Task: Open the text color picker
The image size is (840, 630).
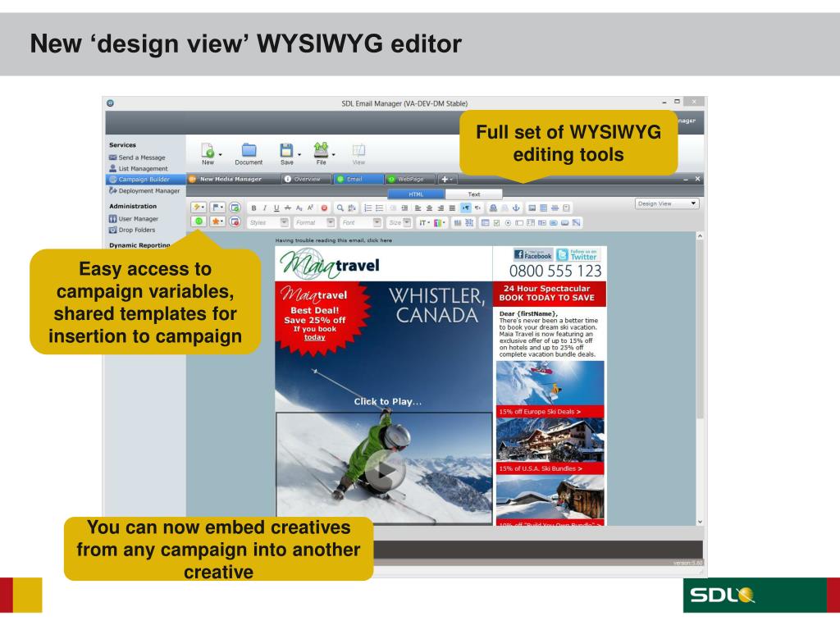Action: 424,223
